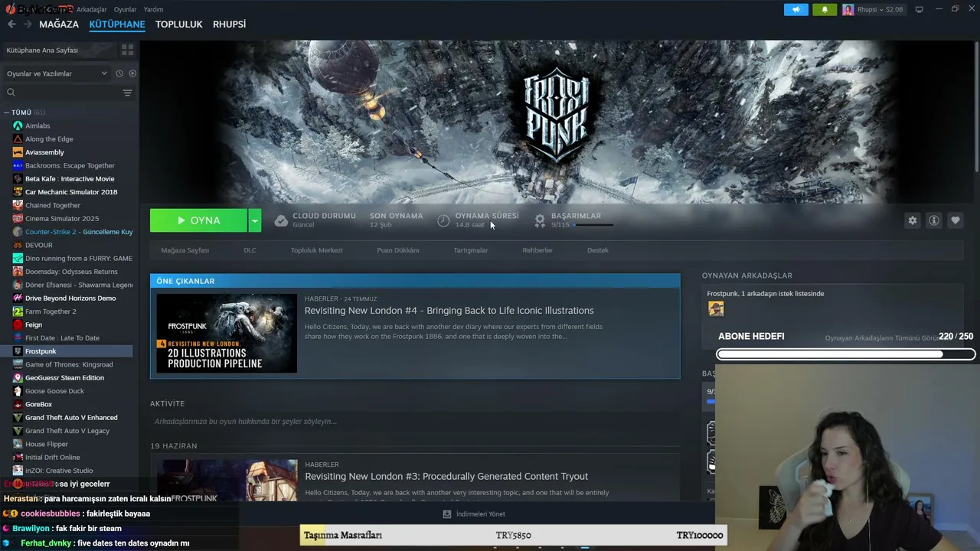Screen dimensions: 980x551
Task: Open the Playtime clock icon
Action: click(443, 220)
